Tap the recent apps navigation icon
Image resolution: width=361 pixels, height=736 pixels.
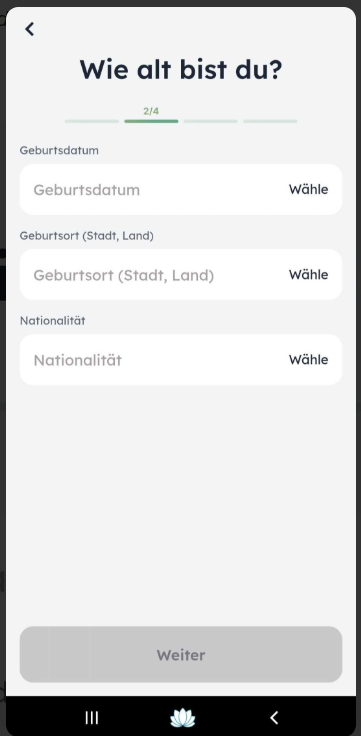[x=92, y=718]
